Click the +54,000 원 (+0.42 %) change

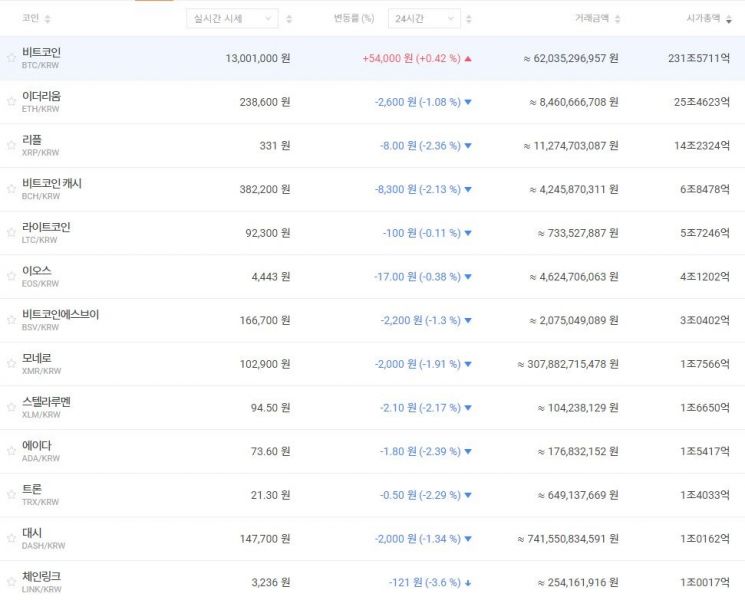(417, 58)
